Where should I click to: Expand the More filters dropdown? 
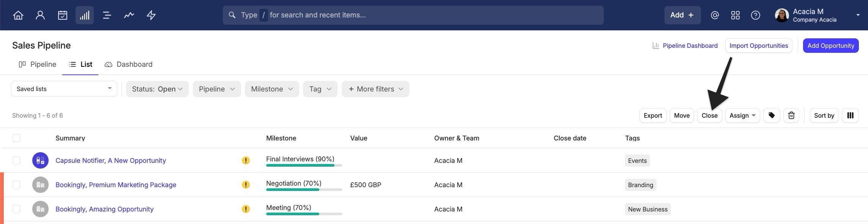coord(376,89)
